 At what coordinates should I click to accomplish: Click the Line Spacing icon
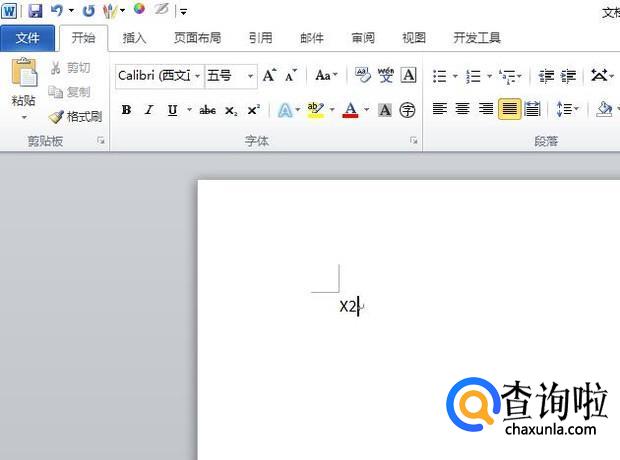point(564,109)
